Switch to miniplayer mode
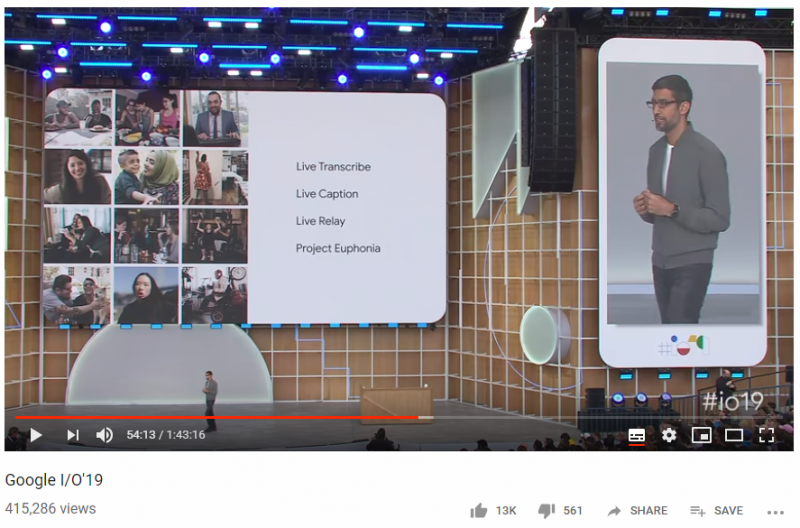 [702, 435]
